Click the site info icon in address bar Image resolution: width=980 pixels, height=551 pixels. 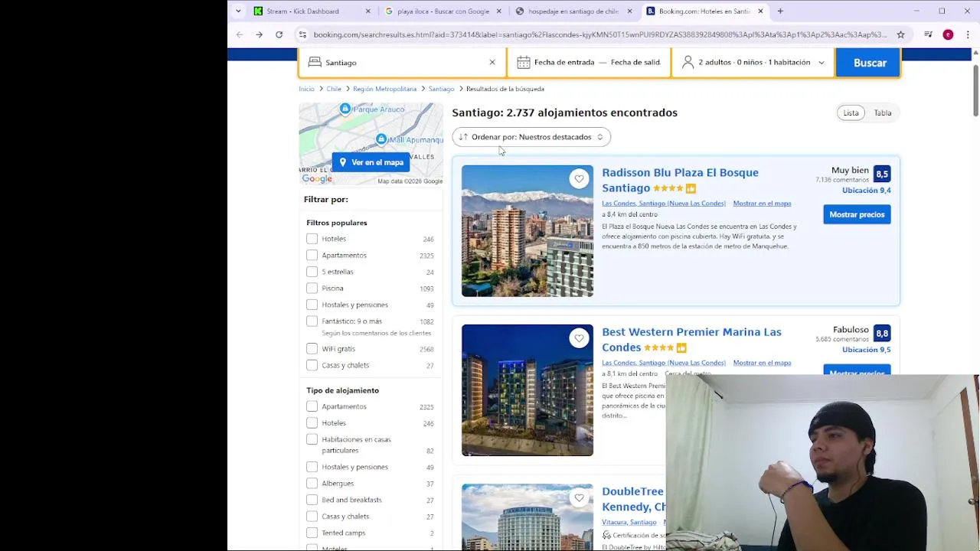tap(302, 34)
